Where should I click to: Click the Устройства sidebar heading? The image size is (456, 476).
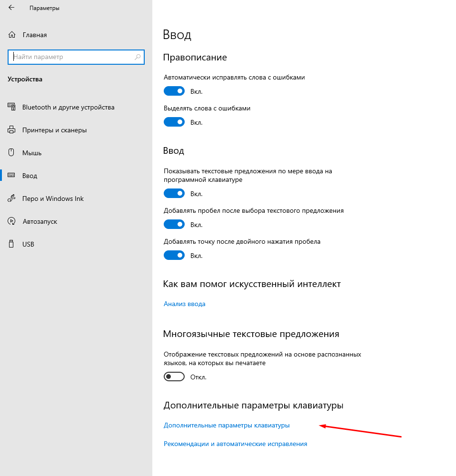pyautogui.click(x=25, y=79)
